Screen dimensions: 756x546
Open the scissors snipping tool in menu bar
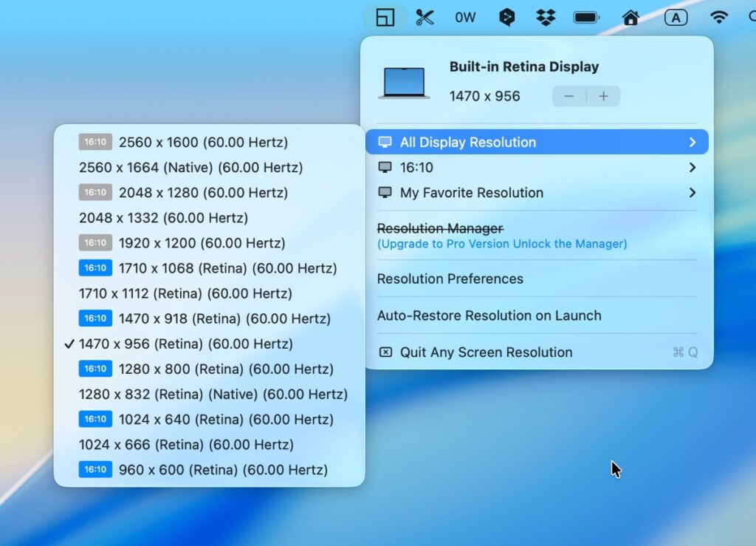coord(425,17)
